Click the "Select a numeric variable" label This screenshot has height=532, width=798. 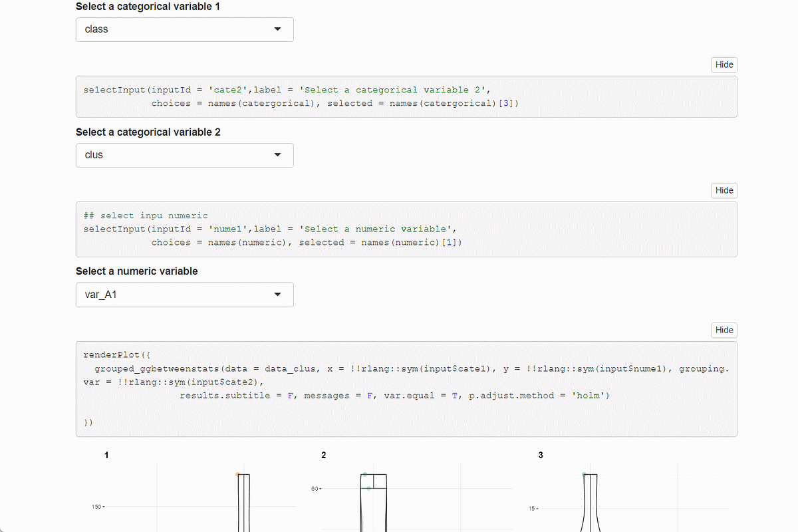pos(138,271)
